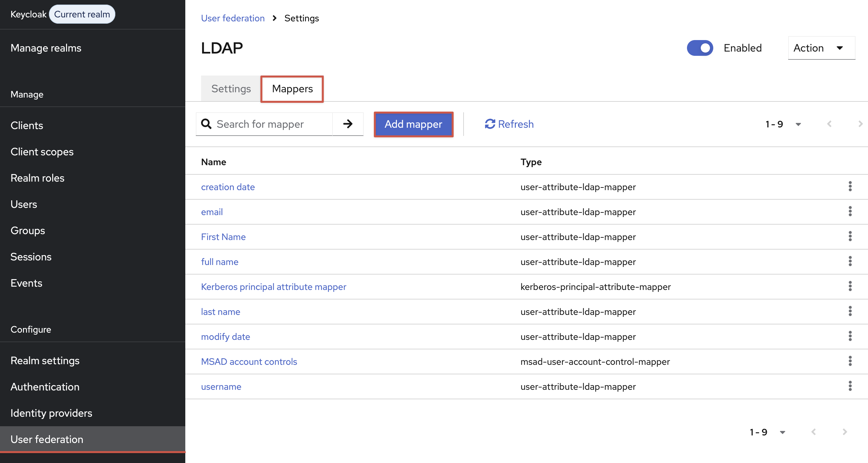
Task: Open kebab menu for username mapper
Action: tap(850, 386)
